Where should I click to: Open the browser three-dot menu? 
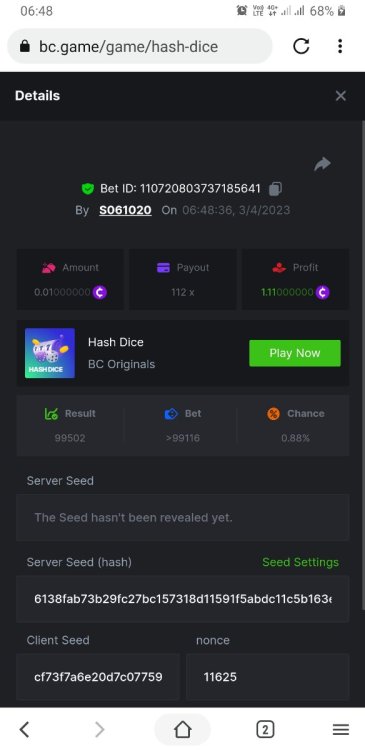pyautogui.click(x=340, y=46)
